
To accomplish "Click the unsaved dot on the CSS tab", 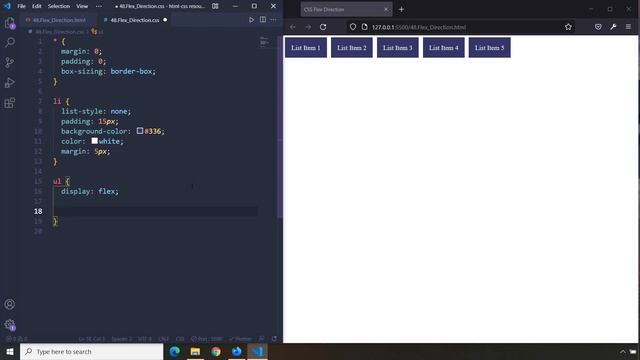I will tap(165, 20).
